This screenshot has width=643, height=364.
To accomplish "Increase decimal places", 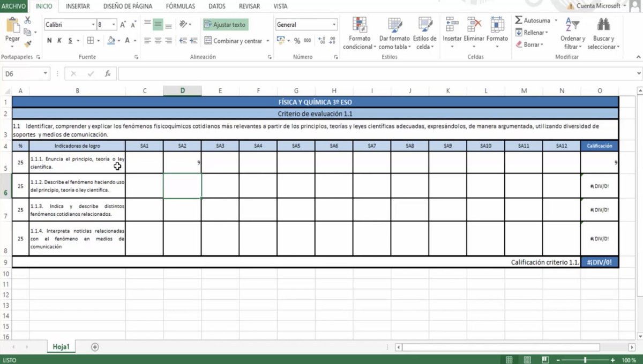I will coord(322,41).
